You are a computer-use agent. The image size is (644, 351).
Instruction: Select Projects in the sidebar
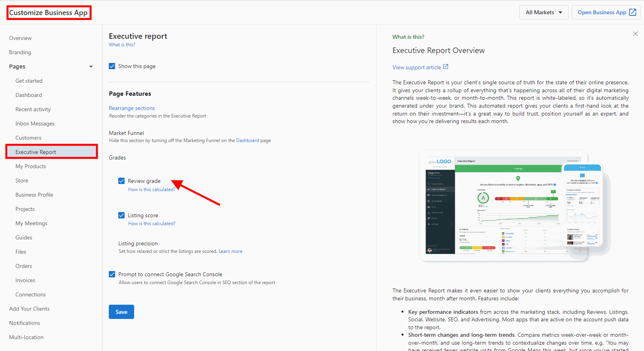25,209
